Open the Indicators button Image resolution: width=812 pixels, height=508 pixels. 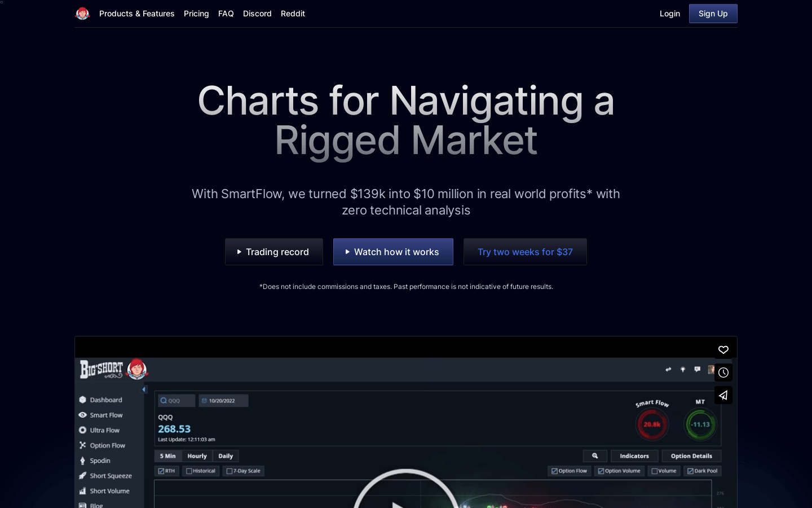pyautogui.click(x=634, y=456)
